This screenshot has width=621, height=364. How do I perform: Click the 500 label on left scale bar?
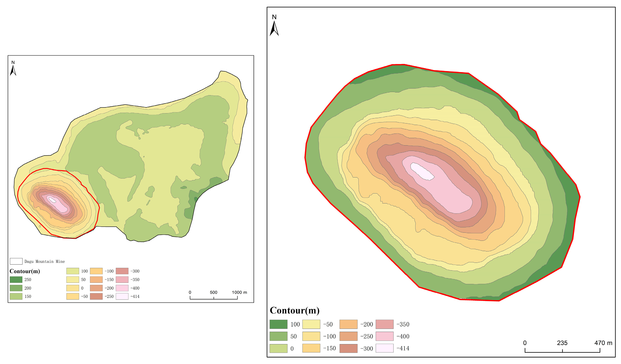coord(213,292)
